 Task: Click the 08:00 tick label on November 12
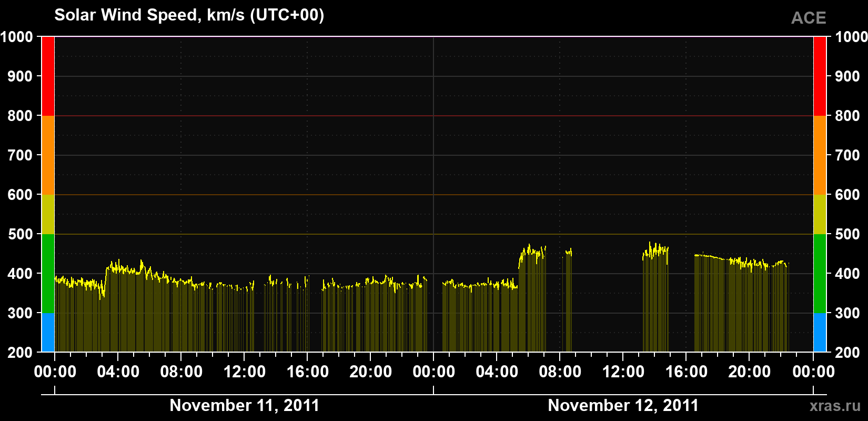pos(560,372)
